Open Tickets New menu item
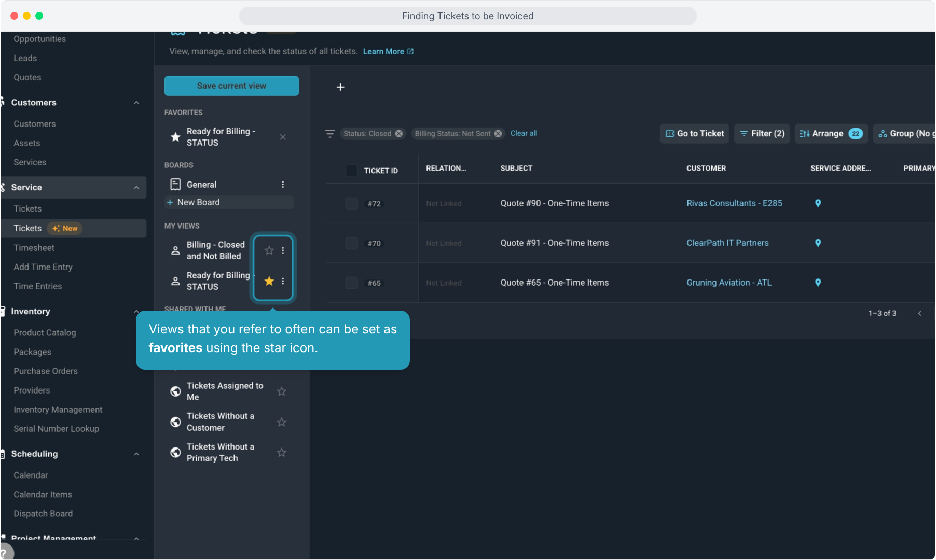 (74, 229)
